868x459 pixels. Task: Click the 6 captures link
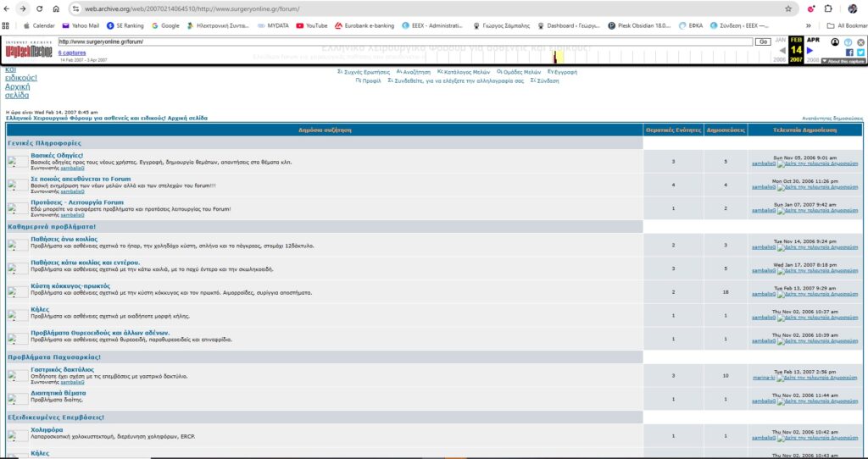71,53
